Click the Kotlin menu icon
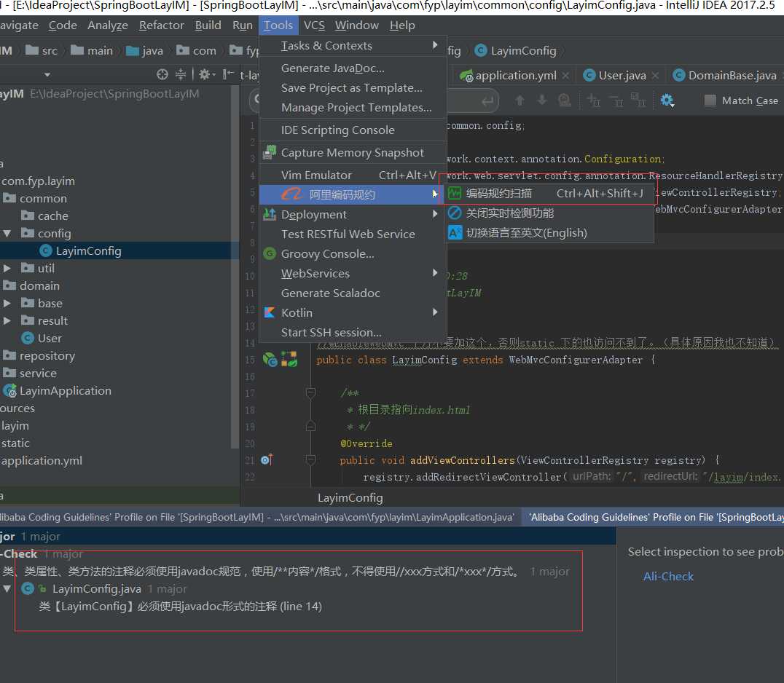This screenshot has height=683, width=784. (x=270, y=312)
